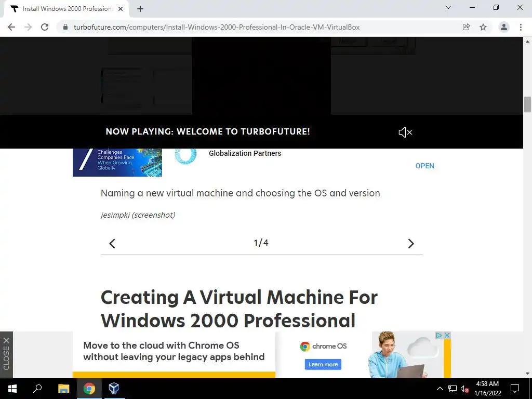The height and width of the screenshot is (399, 532).
Task: Open File Explorer from taskbar
Action: pos(63,389)
